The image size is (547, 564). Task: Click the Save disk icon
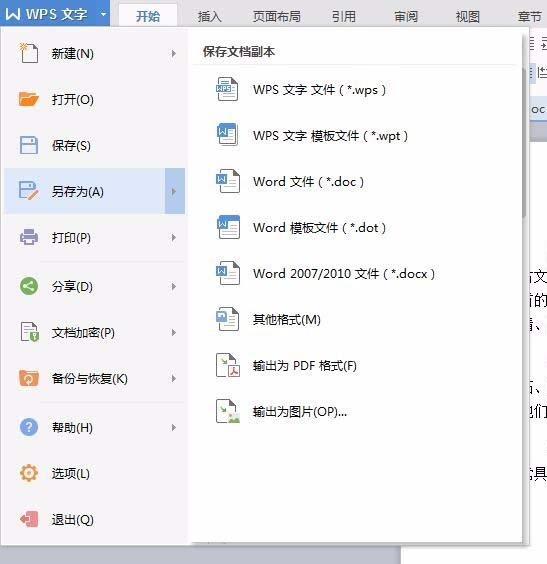29,145
